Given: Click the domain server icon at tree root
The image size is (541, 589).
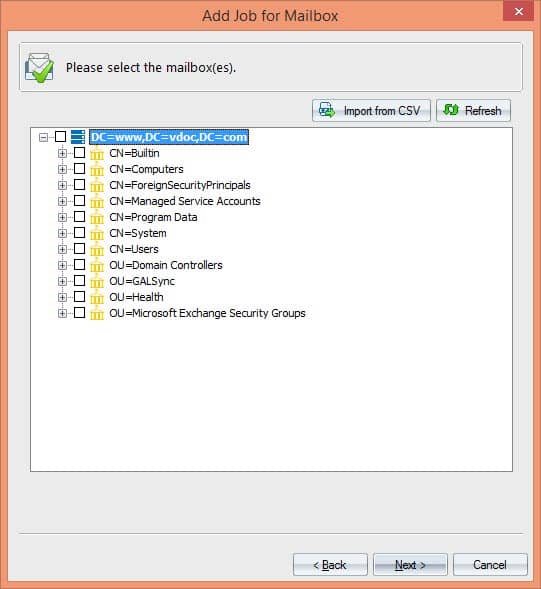Looking at the screenshot, I should coord(78,137).
